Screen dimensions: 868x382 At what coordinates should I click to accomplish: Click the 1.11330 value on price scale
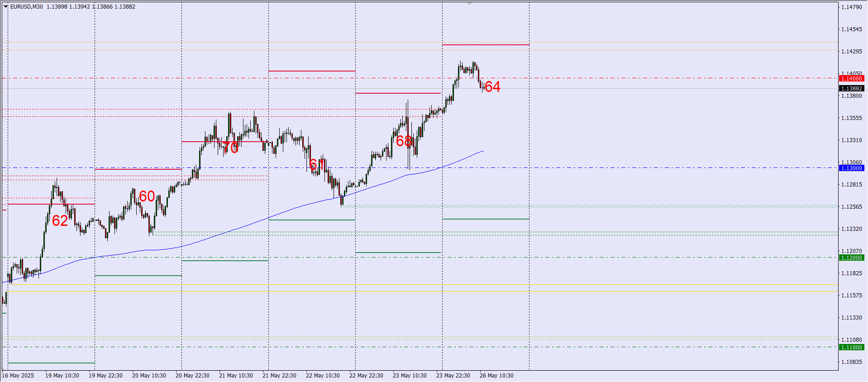[x=852, y=318]
